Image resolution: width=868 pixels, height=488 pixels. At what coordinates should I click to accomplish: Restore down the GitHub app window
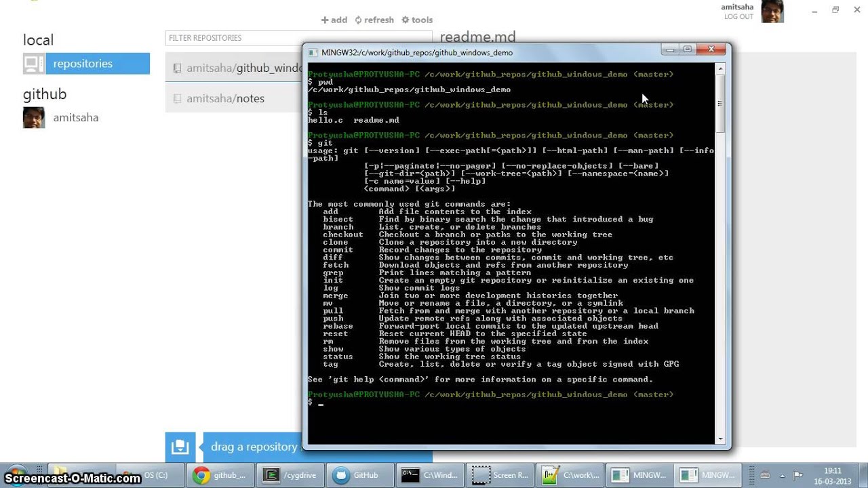[x=835, y=10]
